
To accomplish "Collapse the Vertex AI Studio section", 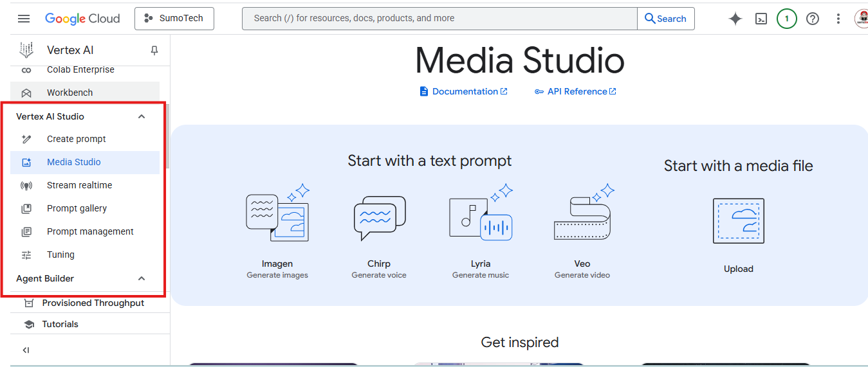I will click(142, 116).
